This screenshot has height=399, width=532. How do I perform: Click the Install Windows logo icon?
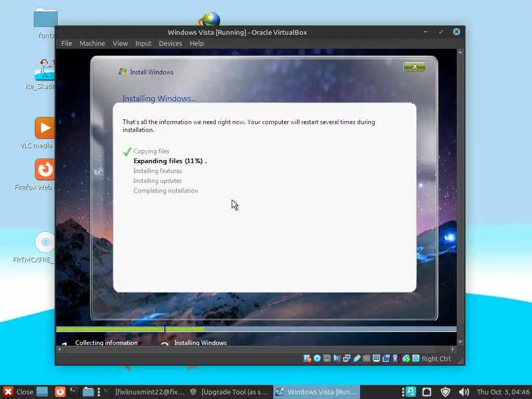123,72
